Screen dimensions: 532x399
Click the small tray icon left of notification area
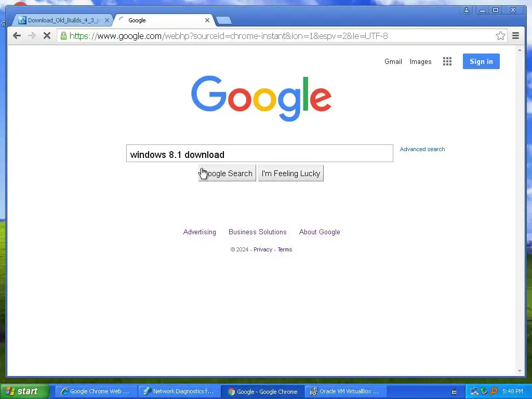coord(454,392)
